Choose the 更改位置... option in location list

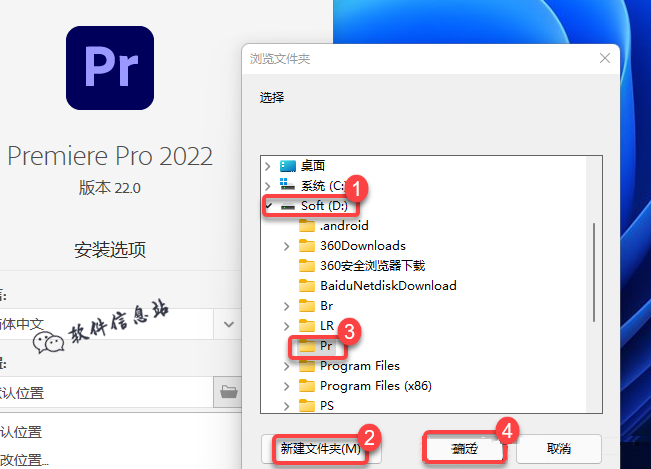(24, 460)
